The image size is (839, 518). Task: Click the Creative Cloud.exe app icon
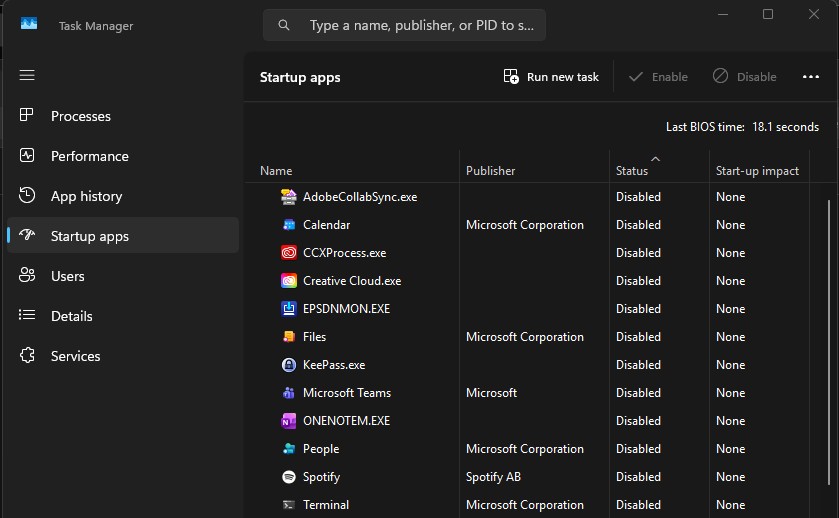point(288,281)
